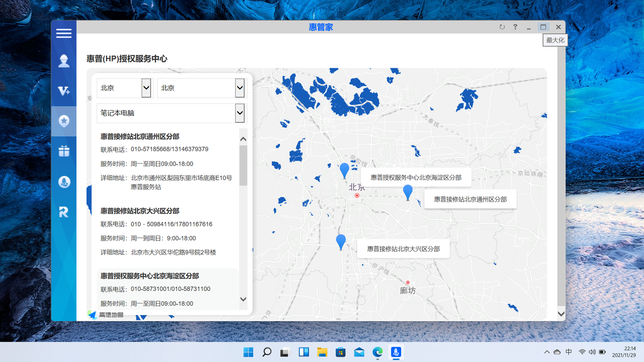This screenshot has height=362, width=644.
Task: Click the OneDrive cloud tray icon
Action: [557, 352]
